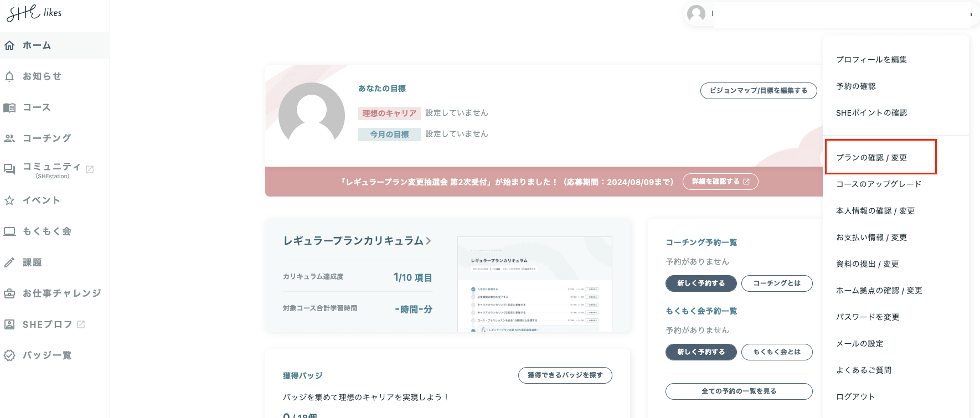Image resolution: width=980 pixels, height=418 pixels.
Task: Select メールの設定 from the user menu
Action: (860, 344)
